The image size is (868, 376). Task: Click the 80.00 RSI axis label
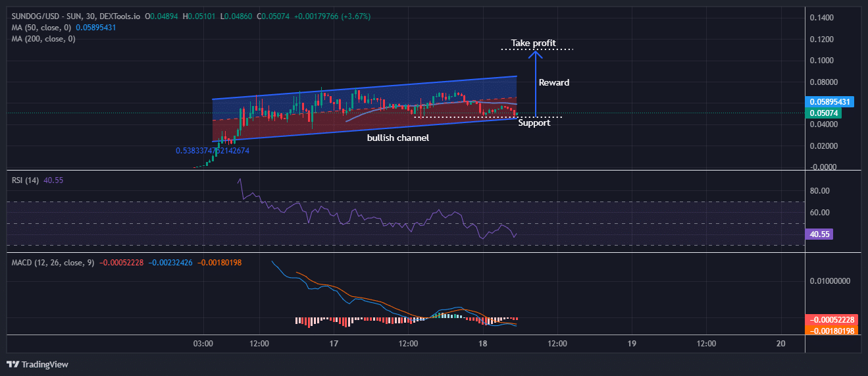[x=820, y=191]
